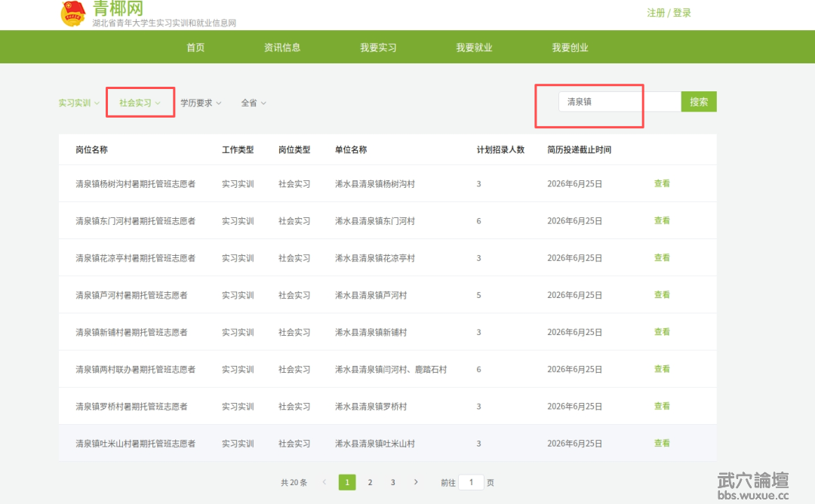815x504 pixels.
Task: View 清泉镇新铺村 posting via 查看
Action: tap(662, 332)
